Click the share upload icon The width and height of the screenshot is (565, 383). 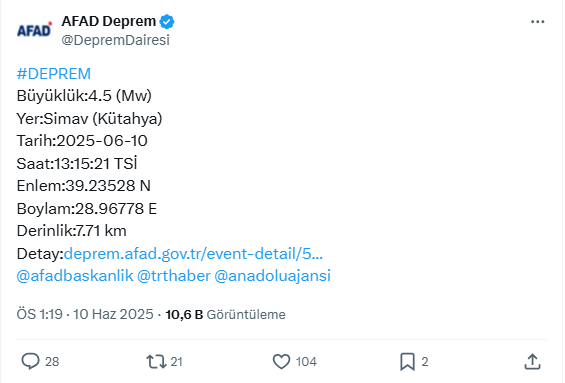532,361
